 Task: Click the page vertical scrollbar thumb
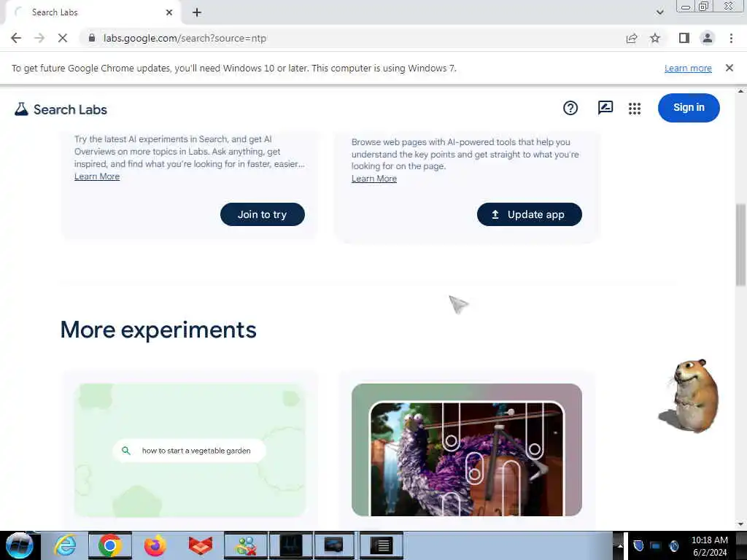coord(740,245)
